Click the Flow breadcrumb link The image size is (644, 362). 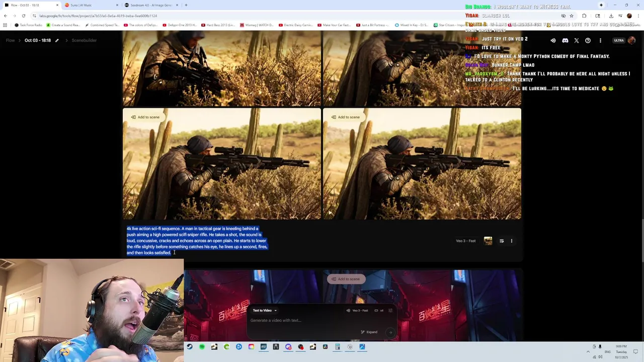pyautogui.click(x=10, y=40)
